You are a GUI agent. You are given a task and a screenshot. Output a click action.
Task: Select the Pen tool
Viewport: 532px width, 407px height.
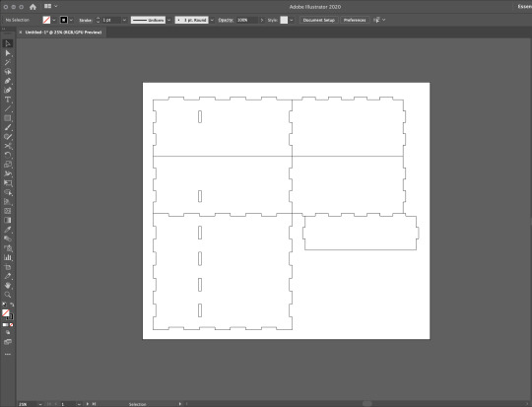tap(8, 81)
